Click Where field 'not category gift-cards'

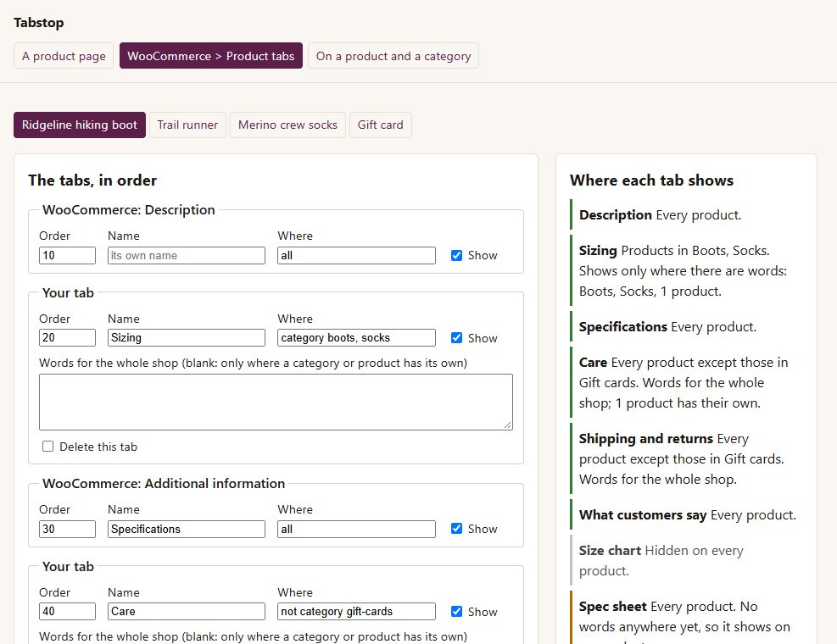(356, 612)
